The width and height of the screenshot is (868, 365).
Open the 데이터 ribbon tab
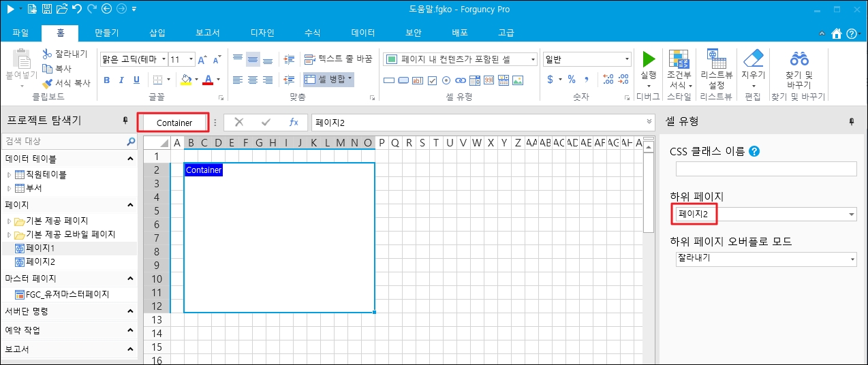[362, 32]
